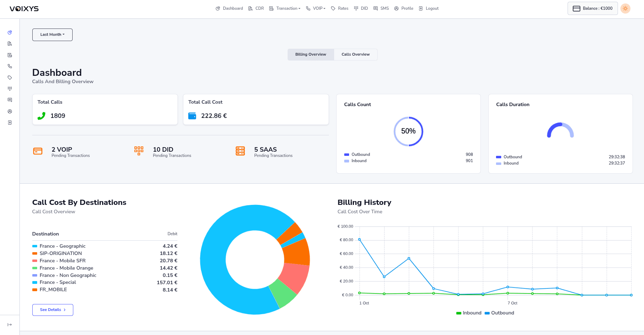Open SMS in the top navigation
The width and height of the screenshot is (644, 335).
tap(381, 8)
